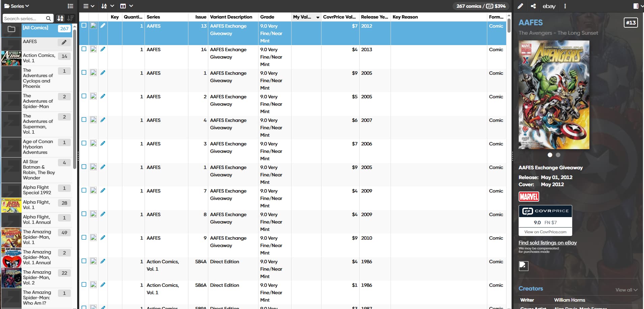
Task: Click the broken image icon below eBay link
Action: (x=523, y=266)
